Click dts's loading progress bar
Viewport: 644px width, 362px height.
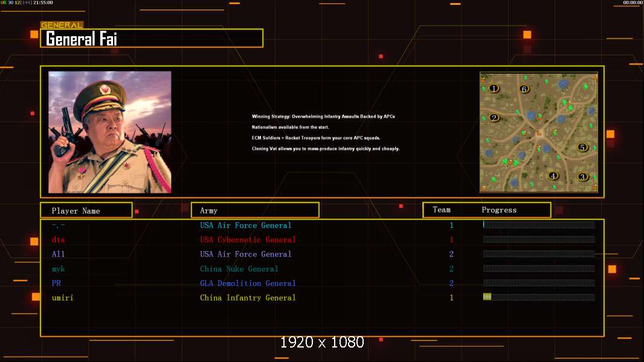(x=539, y=239)
